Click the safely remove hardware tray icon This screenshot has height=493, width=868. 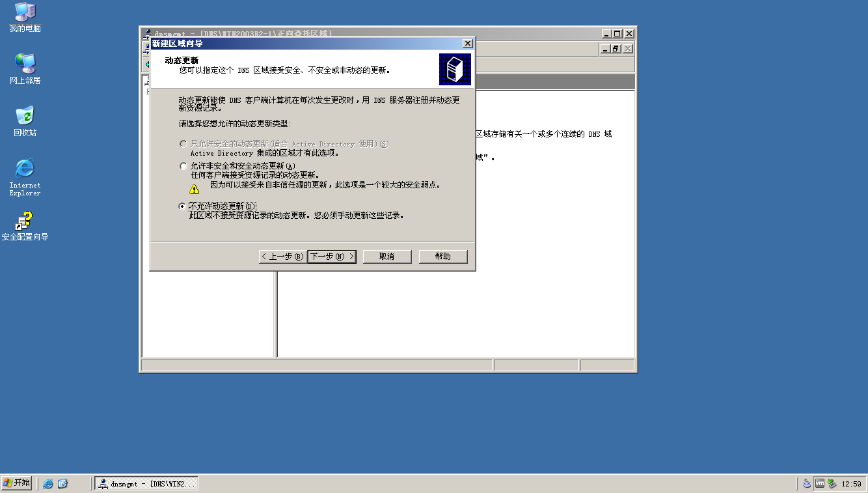point(832,484)
